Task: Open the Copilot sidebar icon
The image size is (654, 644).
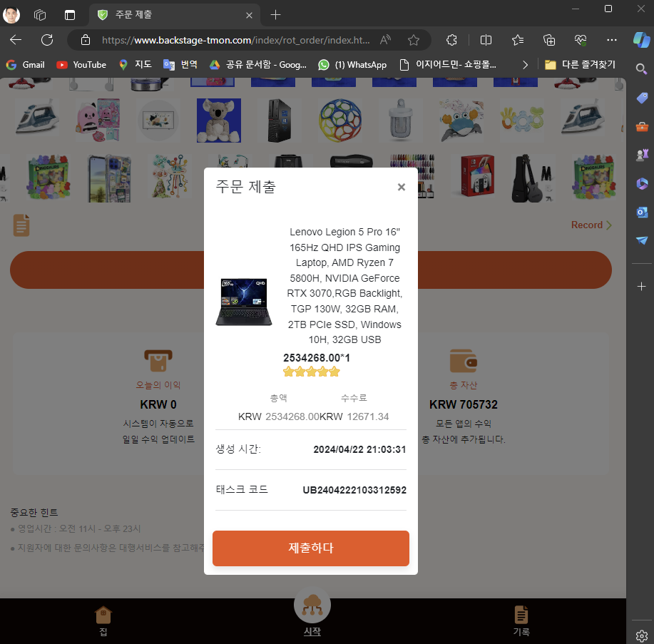Action: 641,40
